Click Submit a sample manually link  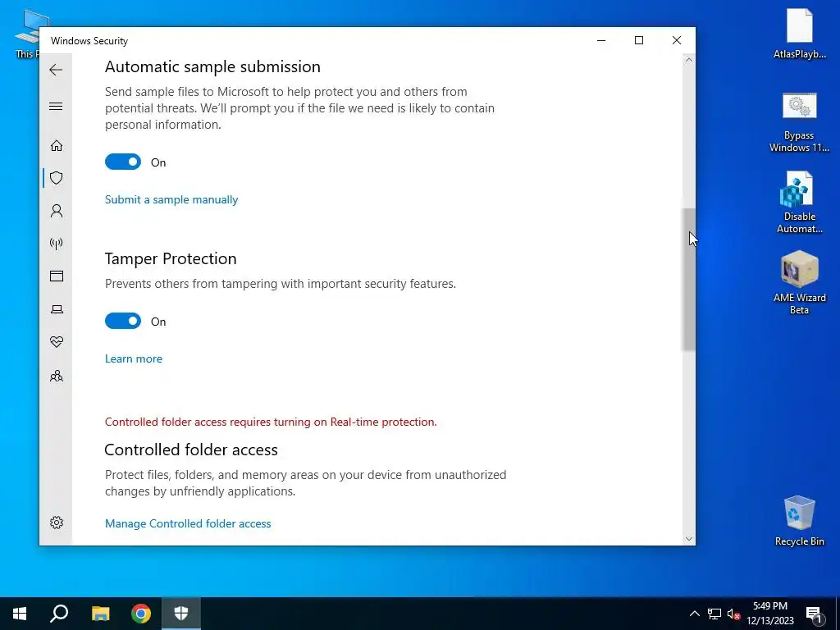171,199
